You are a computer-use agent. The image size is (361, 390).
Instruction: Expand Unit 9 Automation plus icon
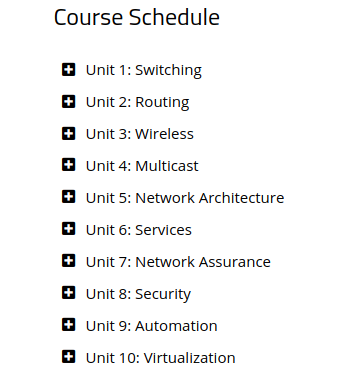coord(68,325)
